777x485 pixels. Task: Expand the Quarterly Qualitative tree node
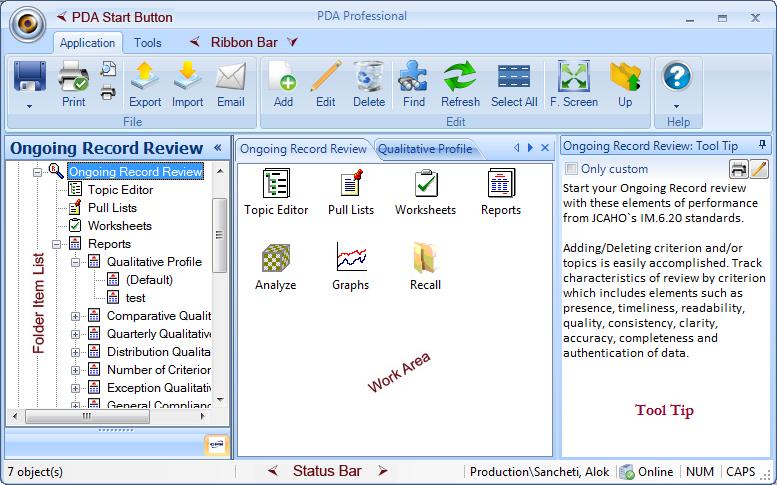click(75, 334)
